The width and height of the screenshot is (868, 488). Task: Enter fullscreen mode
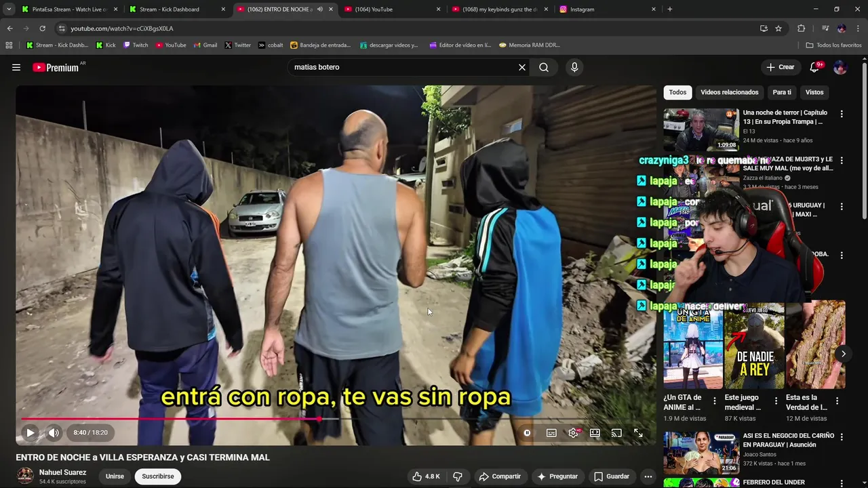tap(638, 433)
